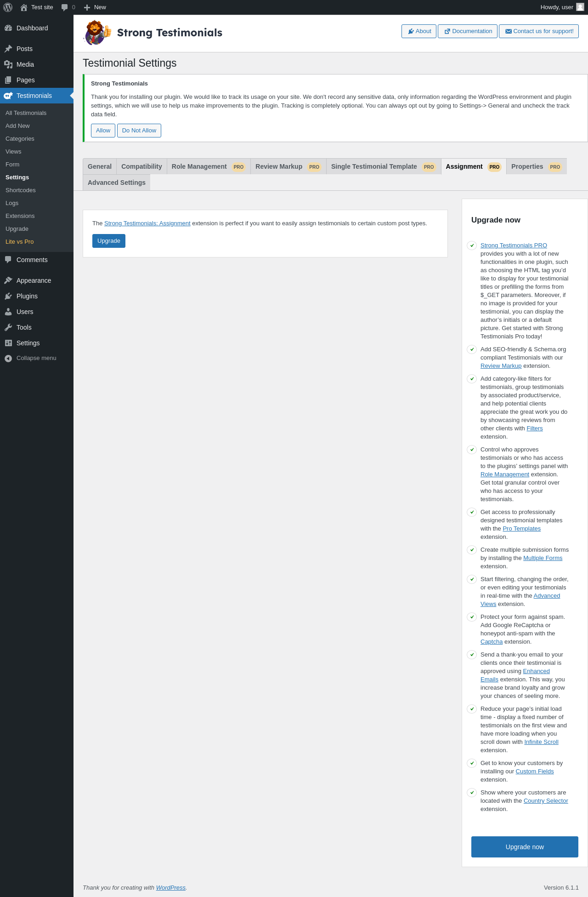
Task: Open Howdy, user account menu
Action: (x=562, y=7)
